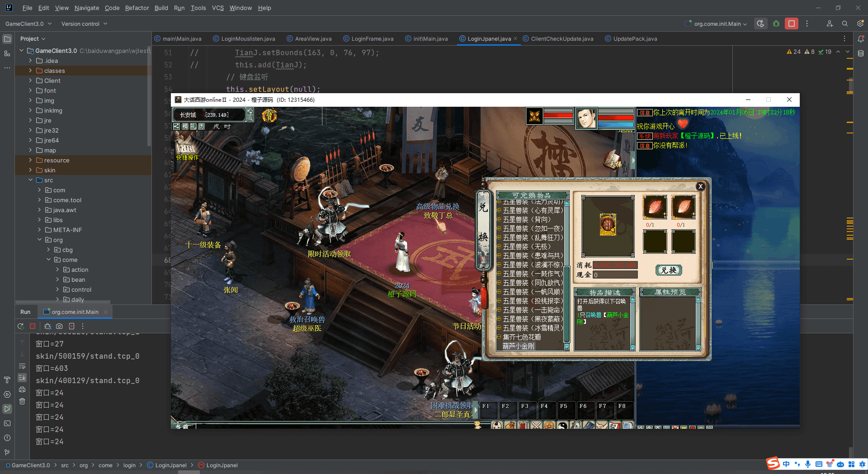Toggle scroll to end in the Run console
The height and width of the screenshot is (474, 868).
(x=22, y=378)
